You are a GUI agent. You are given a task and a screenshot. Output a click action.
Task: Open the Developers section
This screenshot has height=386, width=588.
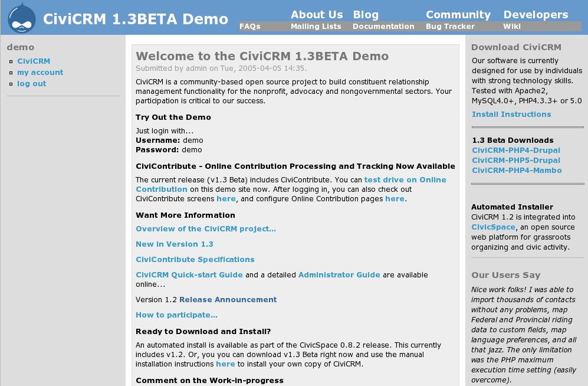pos(536,15)
